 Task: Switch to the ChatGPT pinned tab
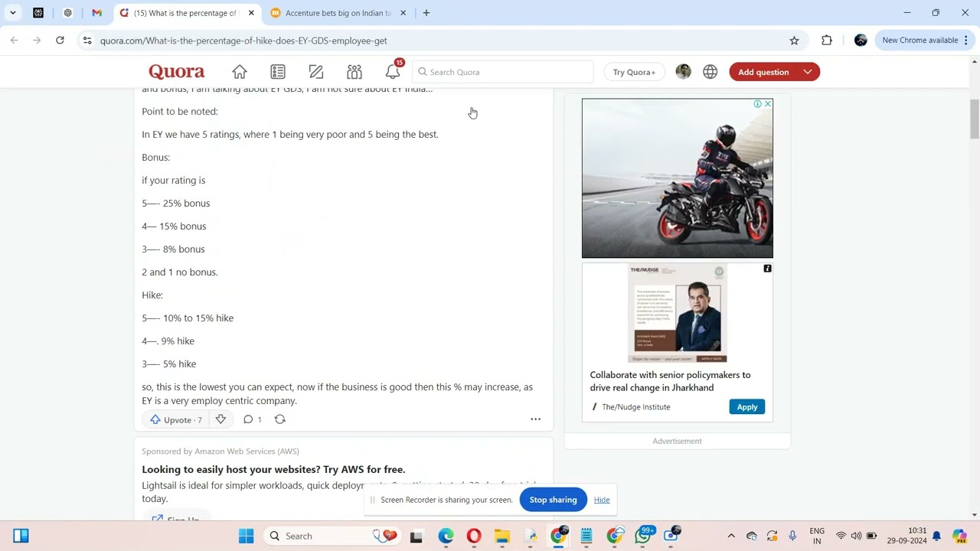pyautogui.click(x=67, y=13)
